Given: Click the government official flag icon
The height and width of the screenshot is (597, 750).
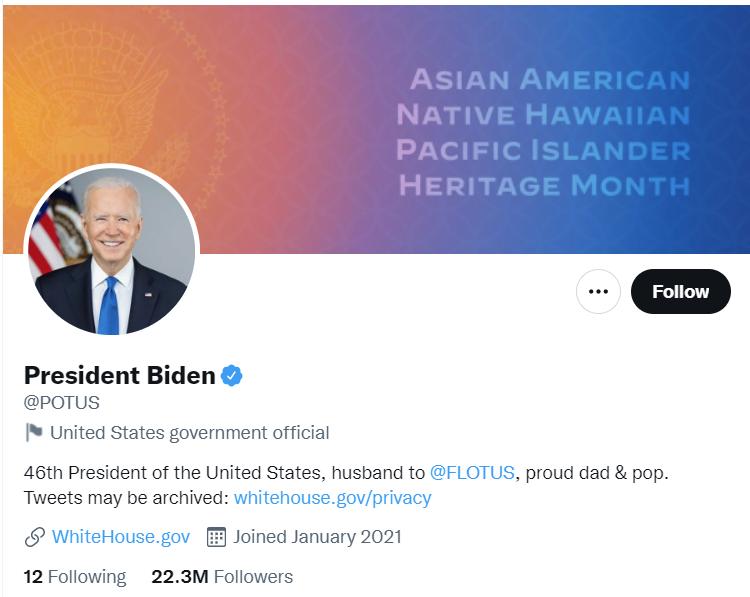Looking at the screenshot, I should click(33, 433).
